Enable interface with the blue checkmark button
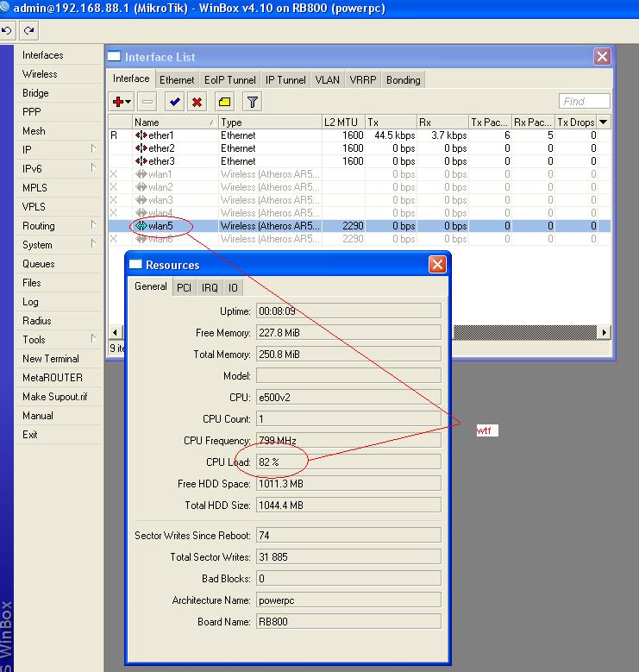 [175, 102]
